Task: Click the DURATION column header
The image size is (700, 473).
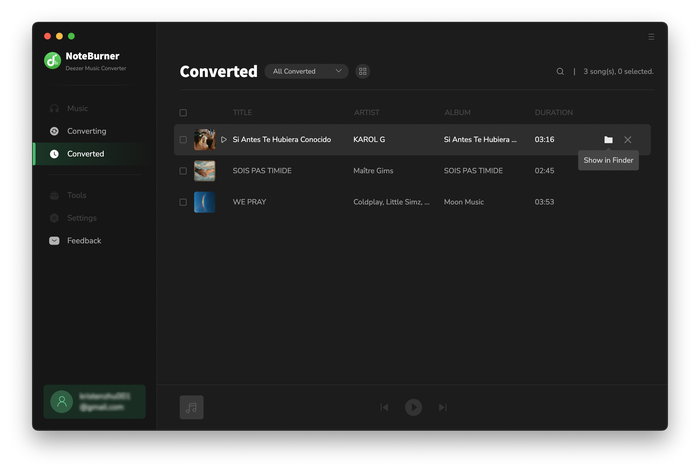Action: (x=554, y=112)
